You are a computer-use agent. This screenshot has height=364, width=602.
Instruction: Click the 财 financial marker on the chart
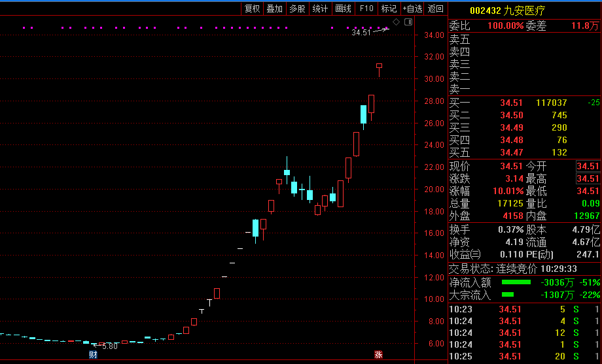pos(93,355)
